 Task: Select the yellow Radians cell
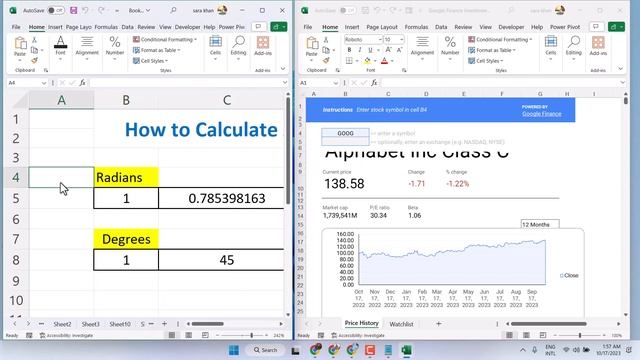pyautogui.click(x=126, y=177)
